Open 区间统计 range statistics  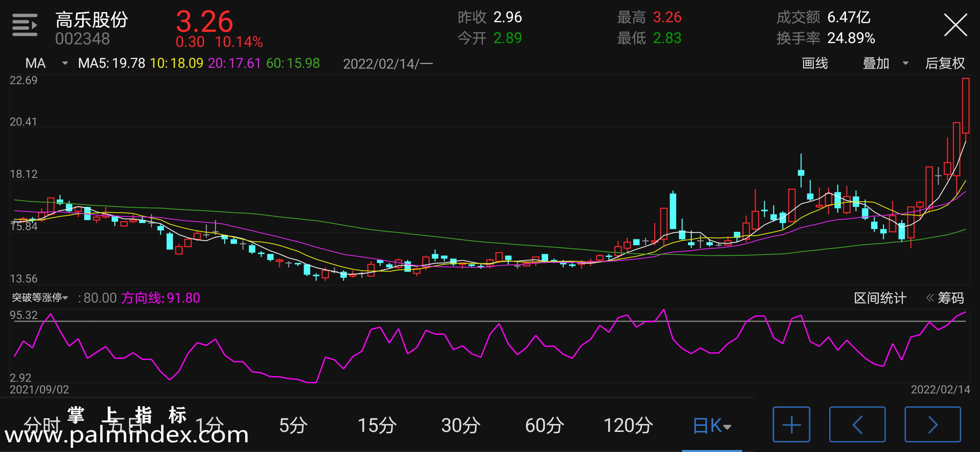click(880, 298)
